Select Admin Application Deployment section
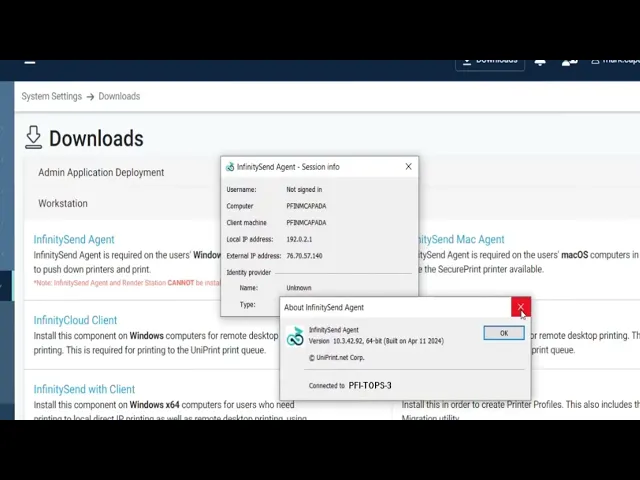The height and width of the screenshot is (480, 640). [x=101, y=172]
